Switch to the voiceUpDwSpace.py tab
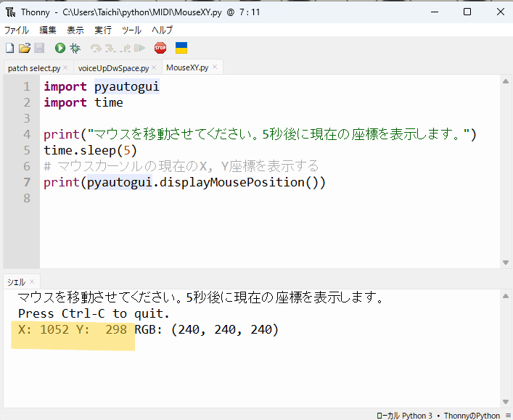The width and height of the screenshot is (513, 420). [x=113, y=67]
